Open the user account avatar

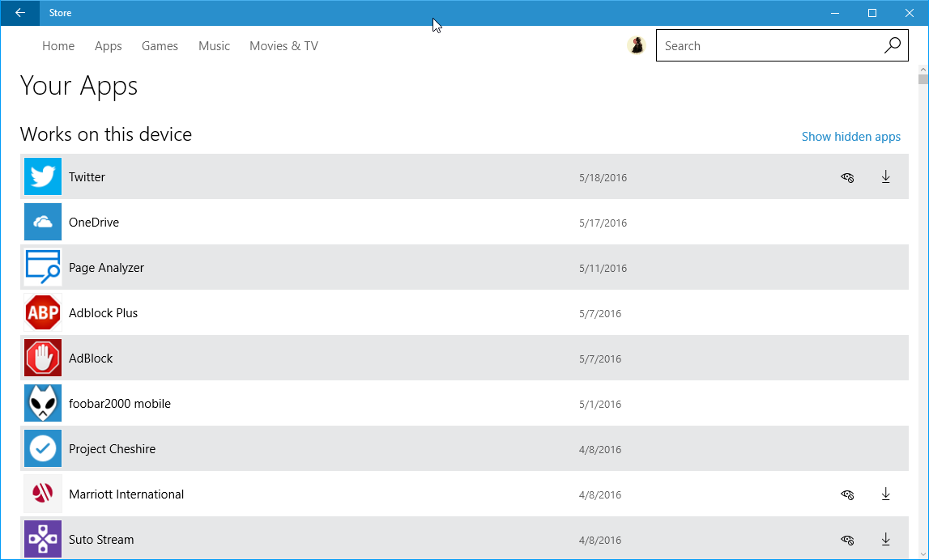[x=637, y=45]
